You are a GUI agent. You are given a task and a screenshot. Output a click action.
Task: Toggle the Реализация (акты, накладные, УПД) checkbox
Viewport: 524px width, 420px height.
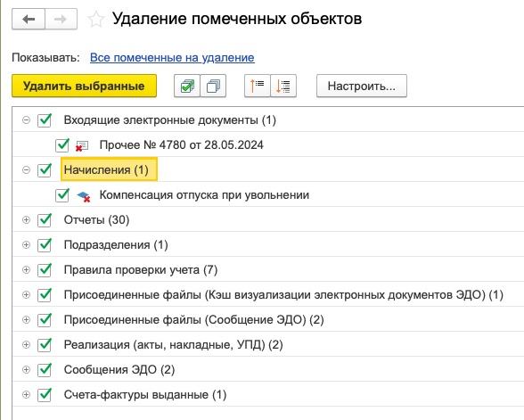tap(45, 345)
